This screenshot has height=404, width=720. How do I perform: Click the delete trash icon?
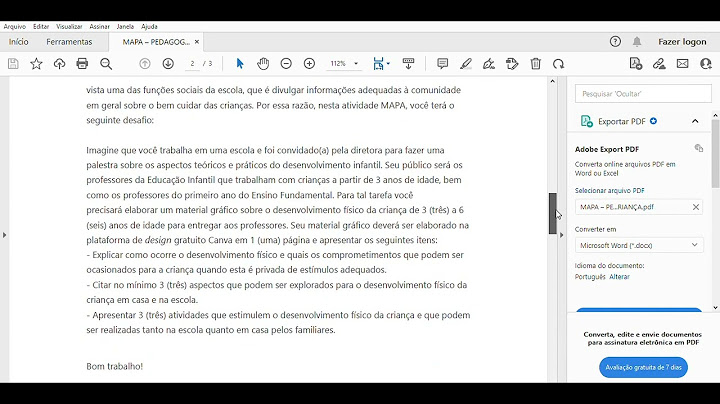click(x=535, y=64)
